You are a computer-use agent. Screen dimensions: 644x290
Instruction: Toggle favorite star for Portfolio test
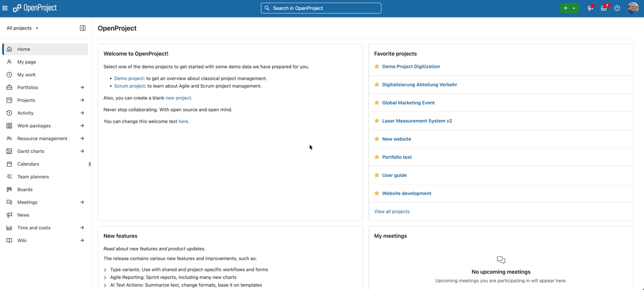coord(377,157)
